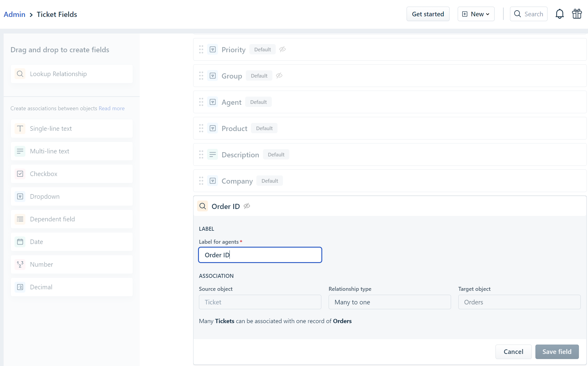Open the New dropdown menu

point(476,14)
